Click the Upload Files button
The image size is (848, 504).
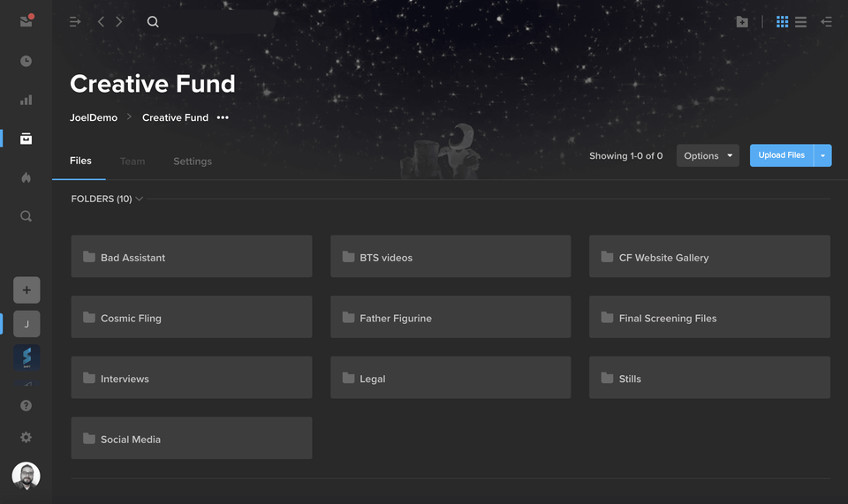[782, 155]
